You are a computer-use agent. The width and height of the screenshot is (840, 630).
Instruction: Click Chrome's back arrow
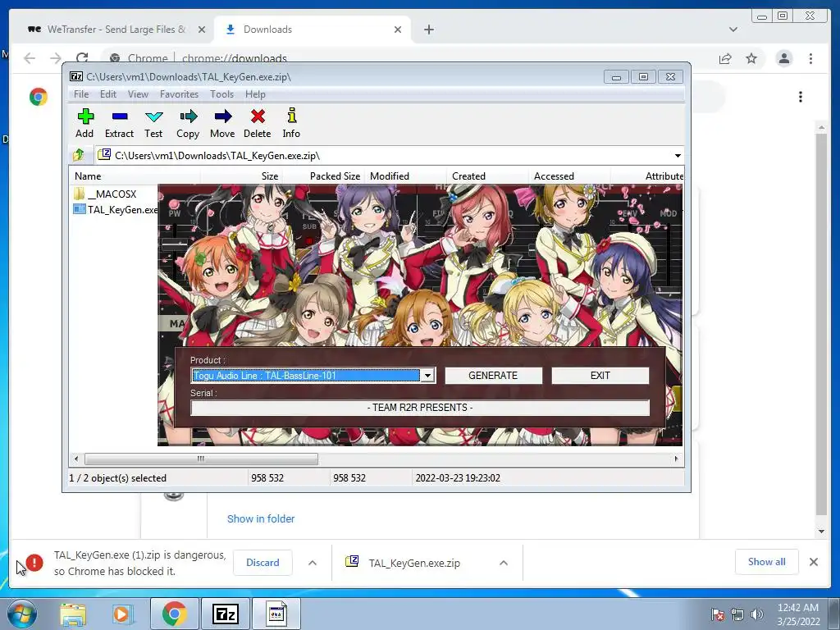30,58
